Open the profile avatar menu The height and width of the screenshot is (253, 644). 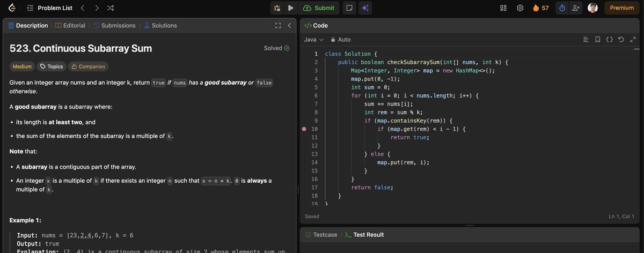tap(592, 8)
